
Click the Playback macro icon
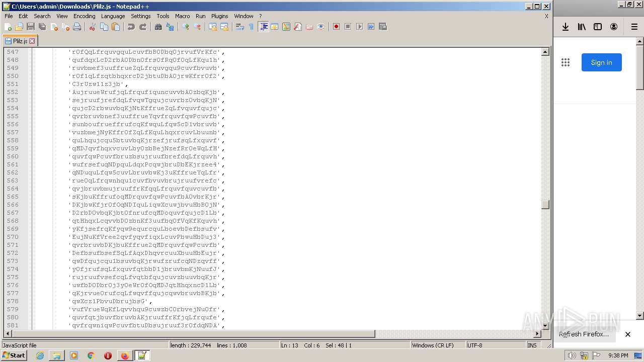coord(360,27)
